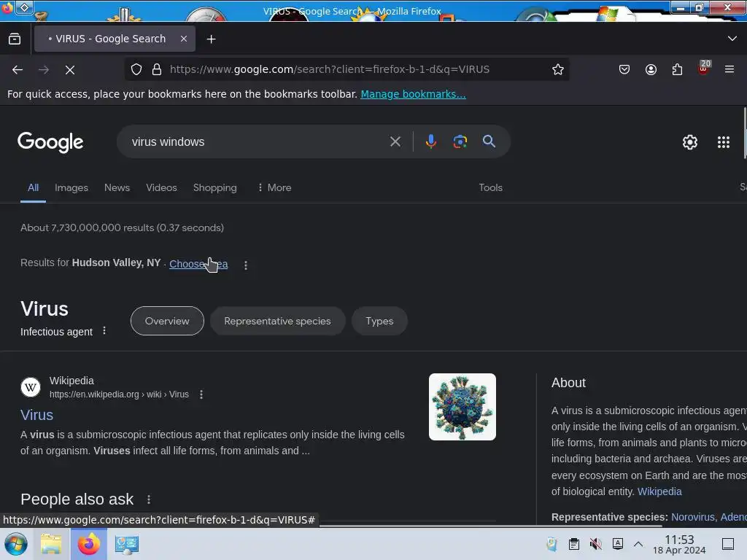
Task: Switch to Videos results
Action: click(161, 187)
